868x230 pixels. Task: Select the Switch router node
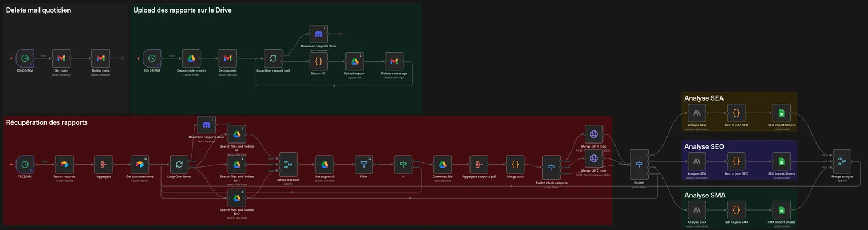coord(639,164)
